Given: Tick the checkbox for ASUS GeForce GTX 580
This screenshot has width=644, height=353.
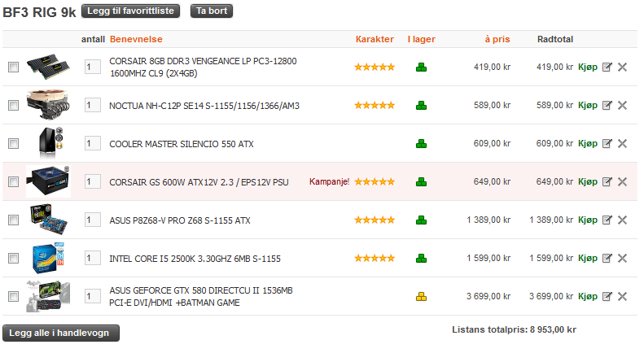Looking at the screenshot, I should 14,296.
